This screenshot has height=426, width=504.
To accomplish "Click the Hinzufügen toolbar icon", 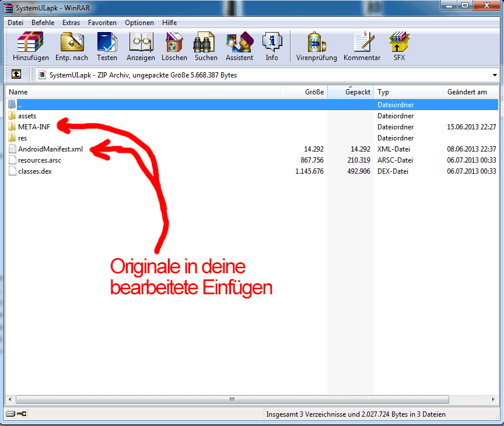I will click(x=30, y=42).
